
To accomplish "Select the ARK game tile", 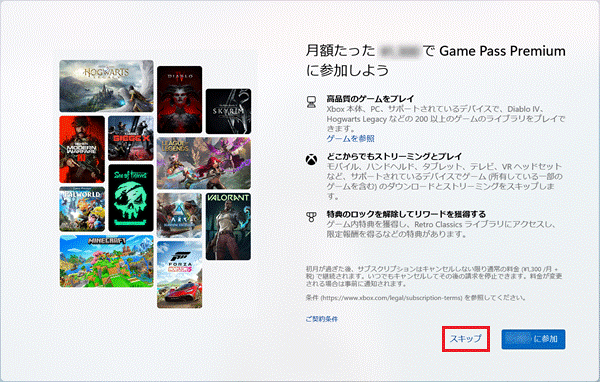I will tap(179, 215).
